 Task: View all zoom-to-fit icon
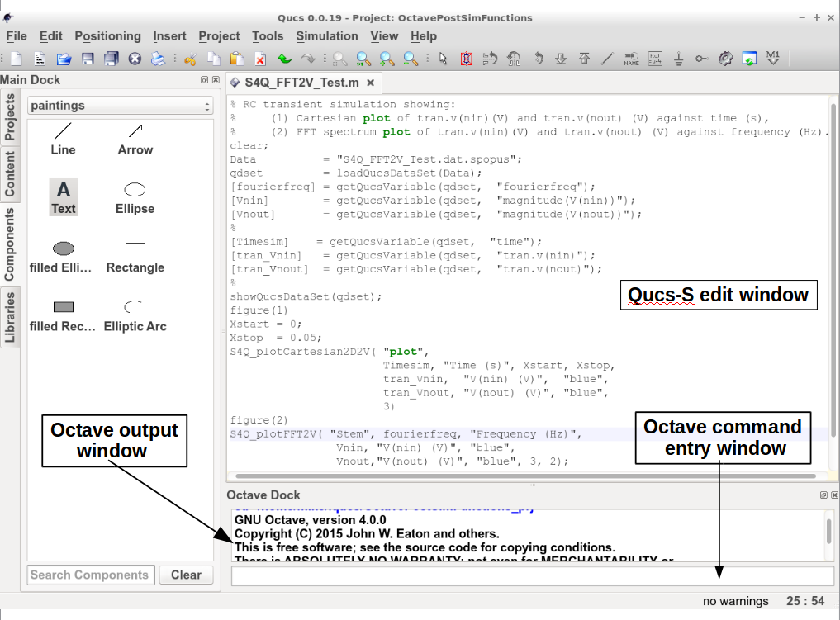pyautogui.click(x=339, y=59)
